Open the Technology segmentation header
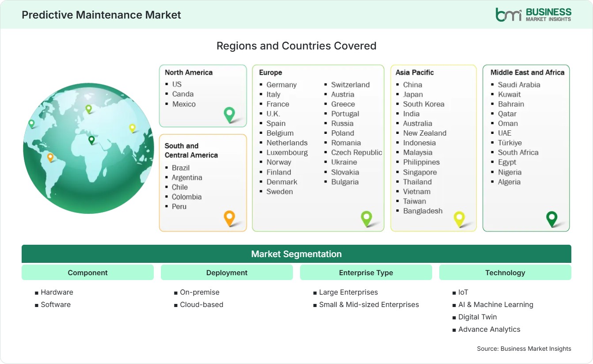This screenshot has width=593, height=364. [505, 273]
